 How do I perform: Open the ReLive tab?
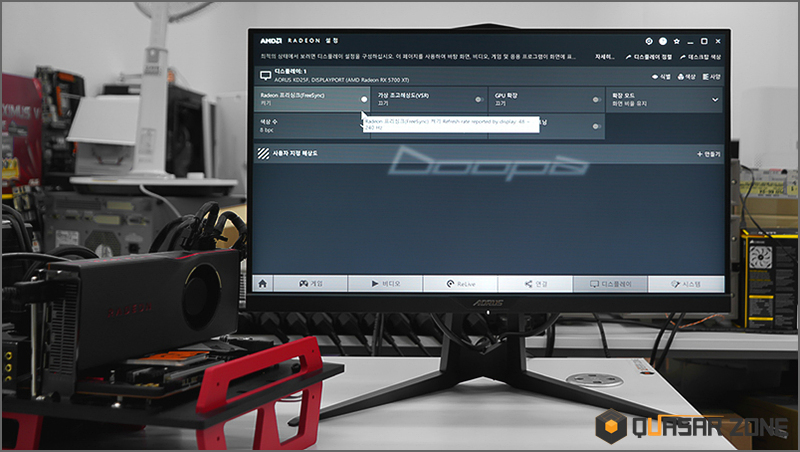460,284
